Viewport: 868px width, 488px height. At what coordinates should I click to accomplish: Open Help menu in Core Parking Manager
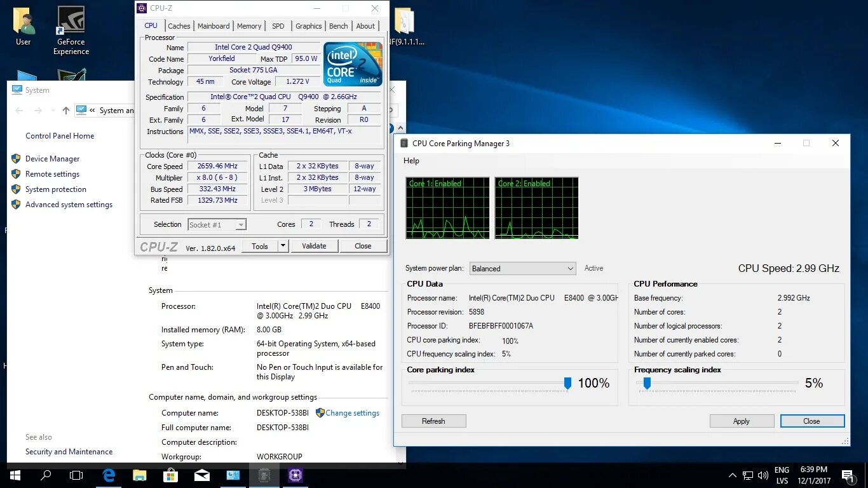[x=412, y=161]
